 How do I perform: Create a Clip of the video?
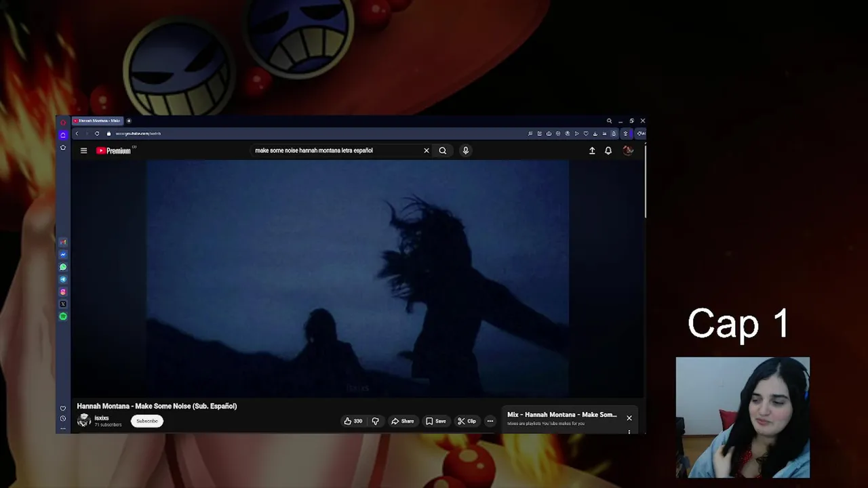point(467,421)
